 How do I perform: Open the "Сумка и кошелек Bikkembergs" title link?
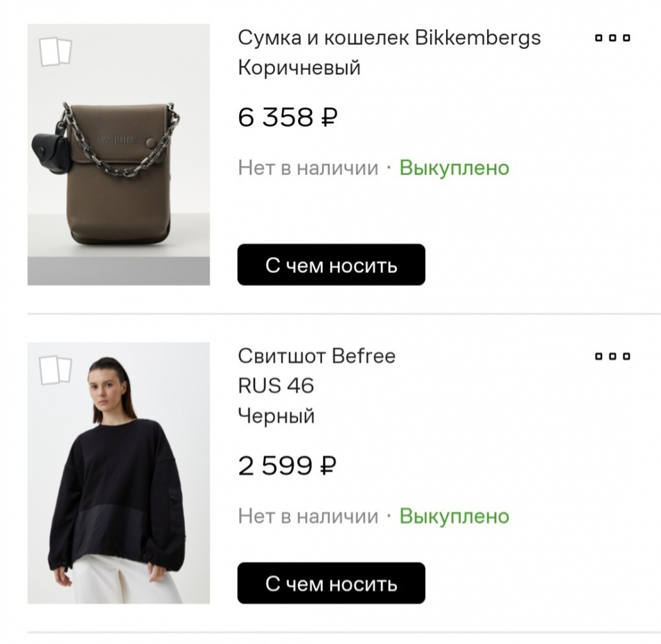point(389,38)
